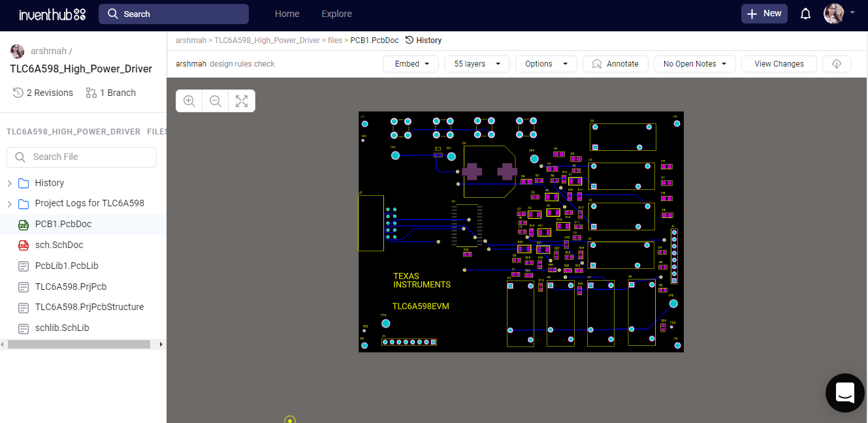
Task: Open the user avatar menu
Action: pos(834,14)
